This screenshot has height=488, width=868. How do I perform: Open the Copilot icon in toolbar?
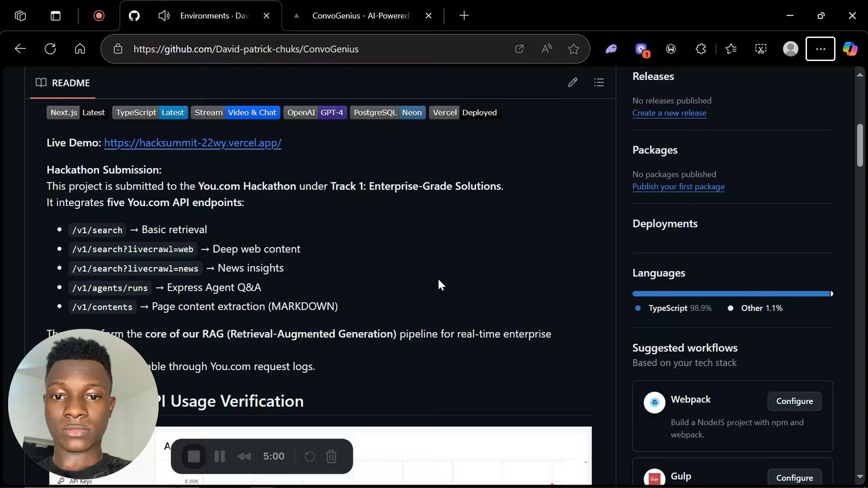(850, 49)
